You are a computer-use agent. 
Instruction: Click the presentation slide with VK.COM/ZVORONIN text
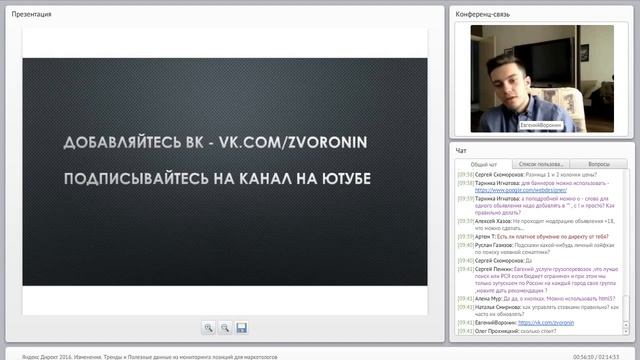(225, 172)
